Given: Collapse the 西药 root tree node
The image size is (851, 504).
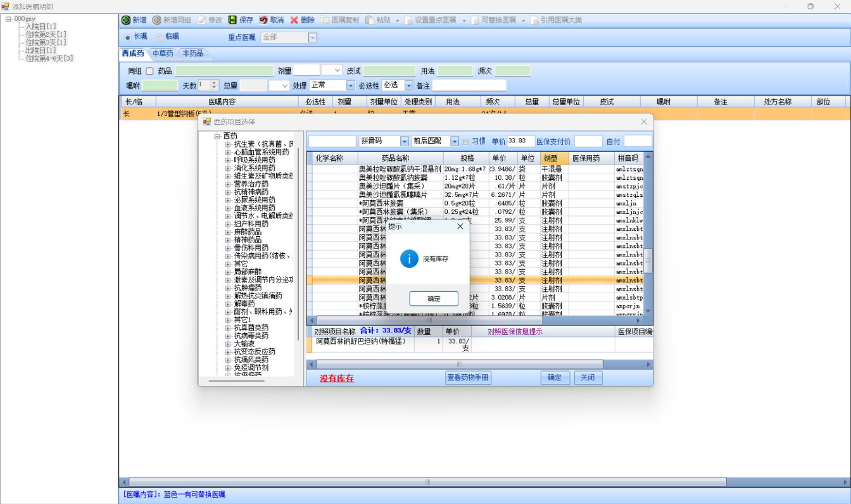Looking at the screenshot, I should [217, 136].
